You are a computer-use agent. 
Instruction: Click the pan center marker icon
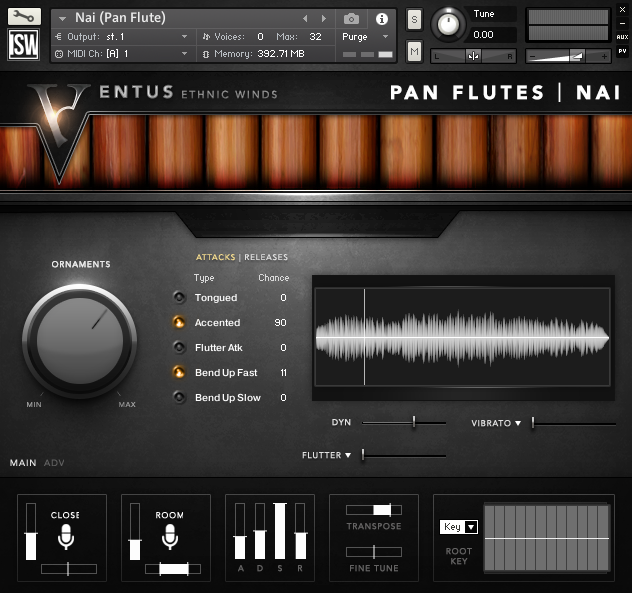coord(473,56)
